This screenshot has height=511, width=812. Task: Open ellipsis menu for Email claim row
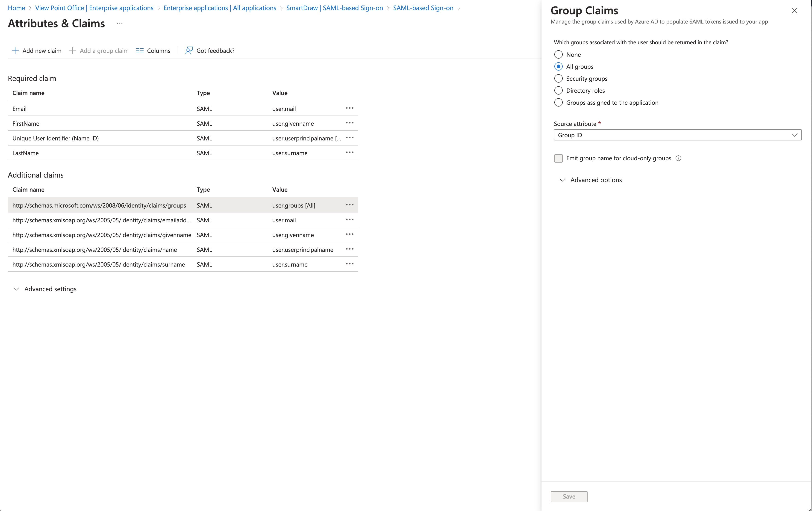pyautogui.click(x=349, y=108)
